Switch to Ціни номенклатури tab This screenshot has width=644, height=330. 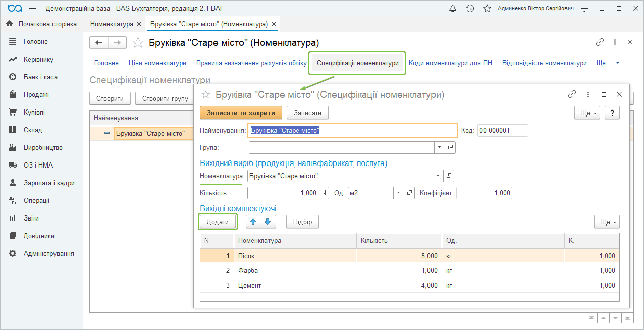point(157,63)
